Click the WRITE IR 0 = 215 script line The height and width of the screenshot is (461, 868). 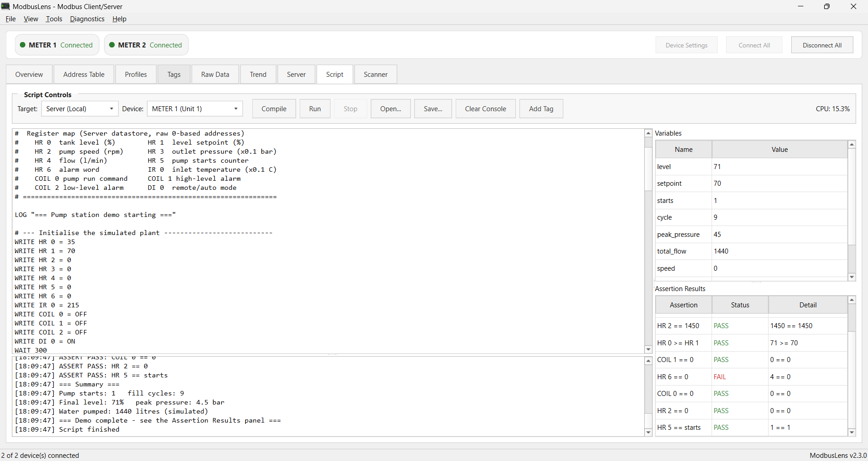pyautogui.click(x=47, y=305)
